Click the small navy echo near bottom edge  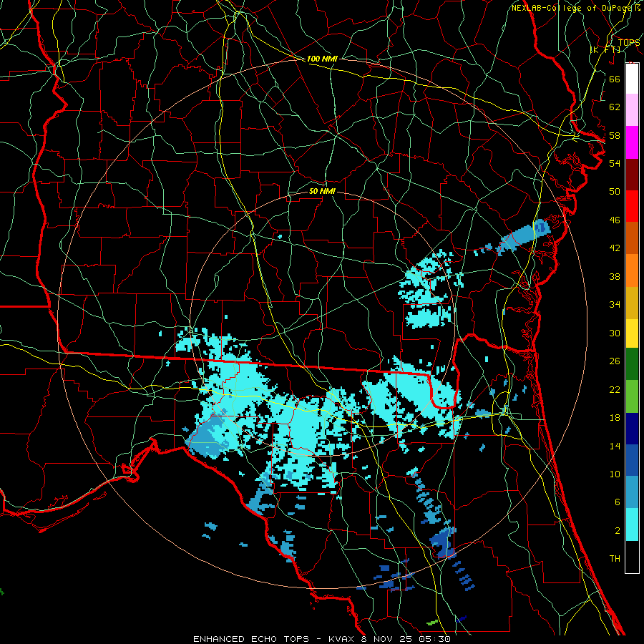click(x=462, y=618)
